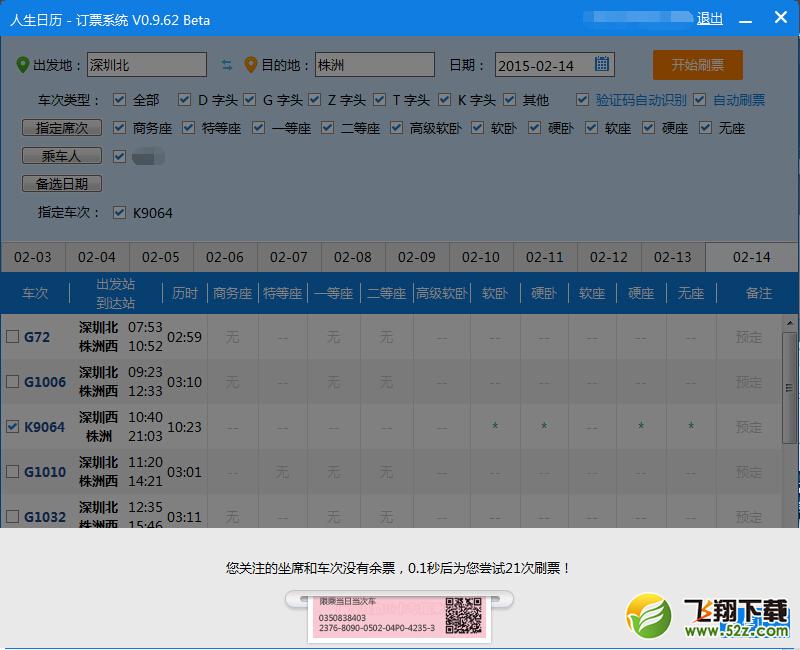Minimize the ticket booking window
The image size is (800, 650).
click(x=745, y=20)
